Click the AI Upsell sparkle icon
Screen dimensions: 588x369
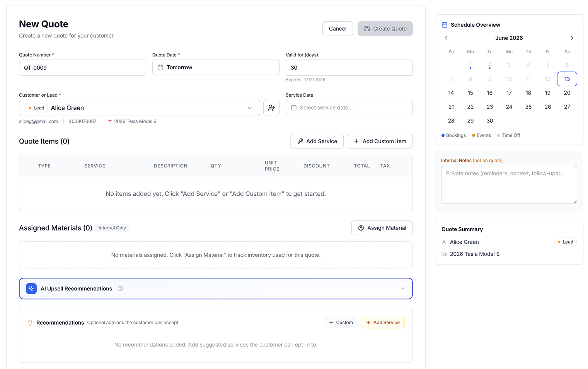[31, 289]
